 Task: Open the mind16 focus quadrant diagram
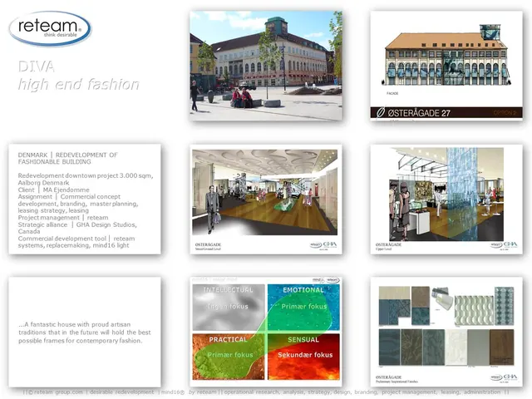tap(266, 332)
